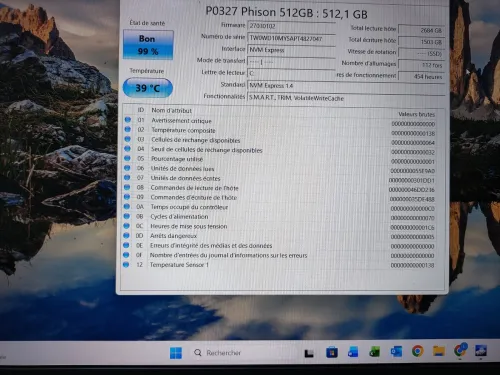
Task: Click the status dot beside Arrêts dangereux
Action: (126, 235)
